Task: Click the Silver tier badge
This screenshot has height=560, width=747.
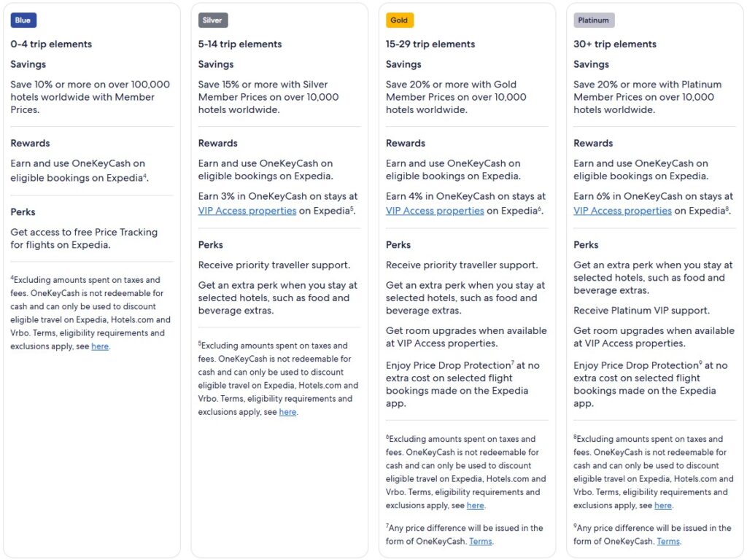Action: click(x=212, y=20)
